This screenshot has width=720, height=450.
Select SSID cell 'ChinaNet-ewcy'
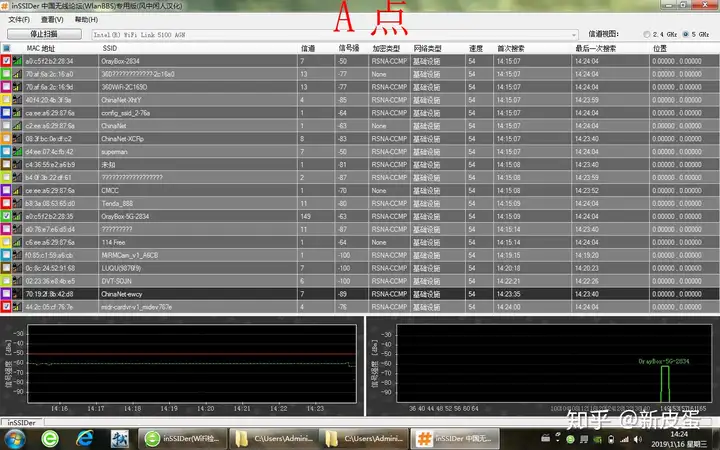pos(122,294)
